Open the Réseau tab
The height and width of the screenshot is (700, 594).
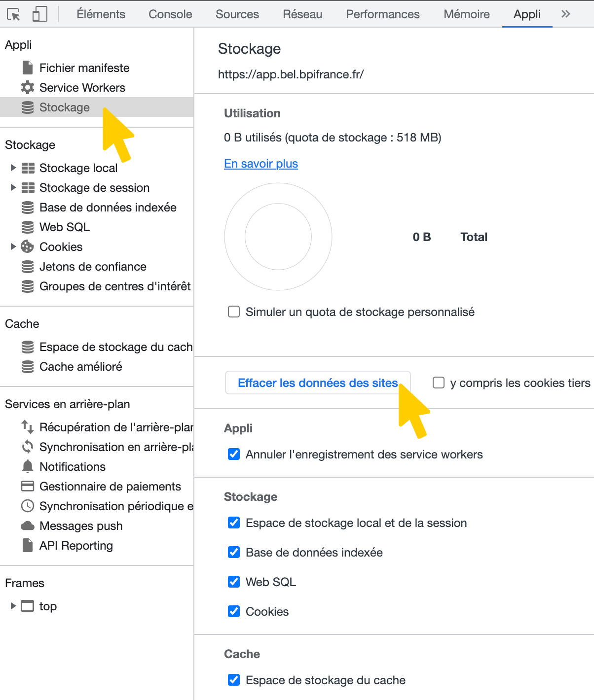(302, 14)
